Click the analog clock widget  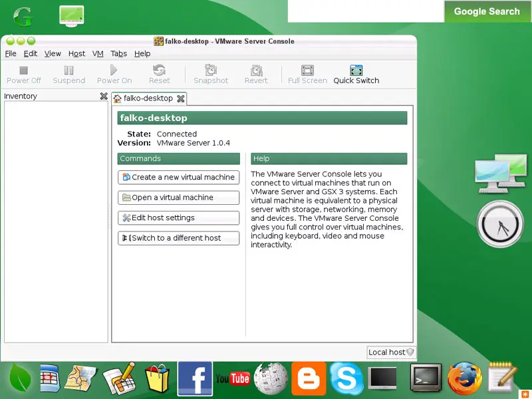click(500, 223)
